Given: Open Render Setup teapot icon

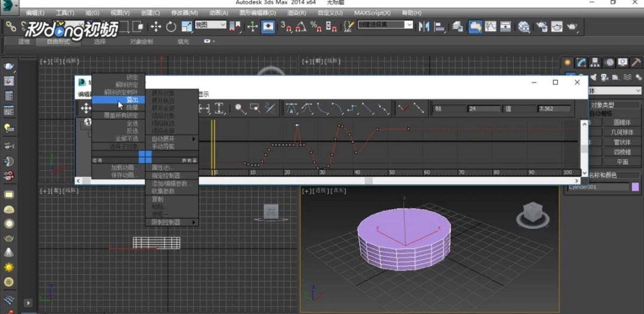Looking at the screenshot, I should (541, 27).
